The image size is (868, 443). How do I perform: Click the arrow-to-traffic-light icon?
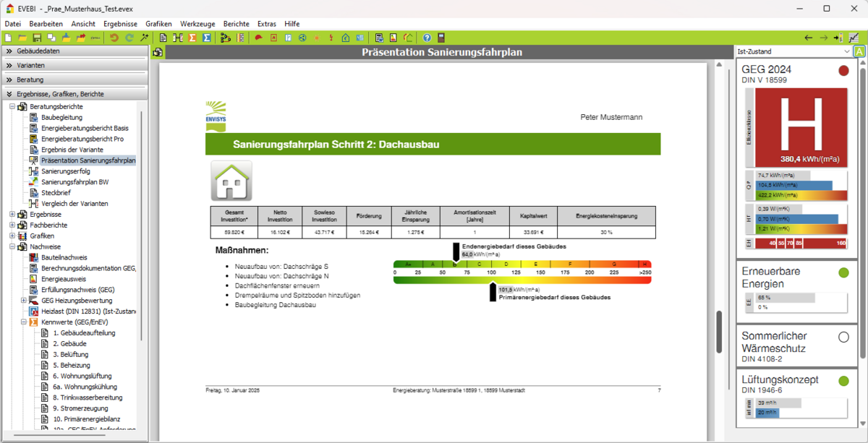(838, 38)
